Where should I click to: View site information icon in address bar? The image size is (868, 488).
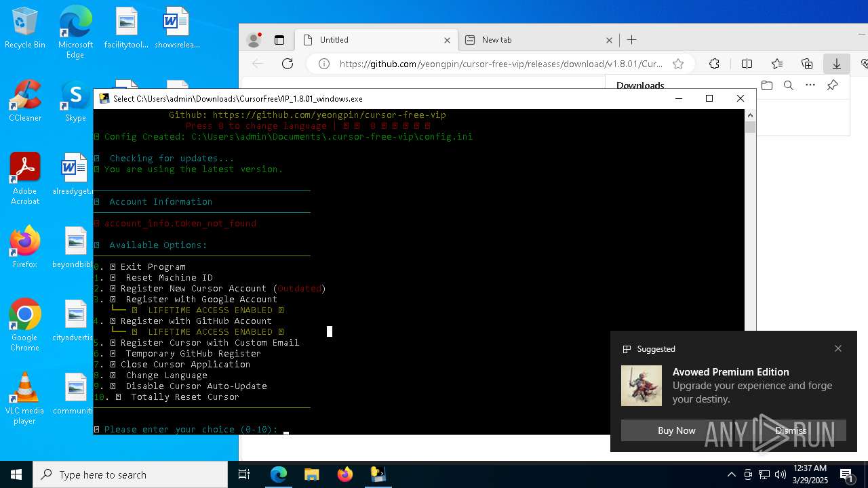(324, 64)
